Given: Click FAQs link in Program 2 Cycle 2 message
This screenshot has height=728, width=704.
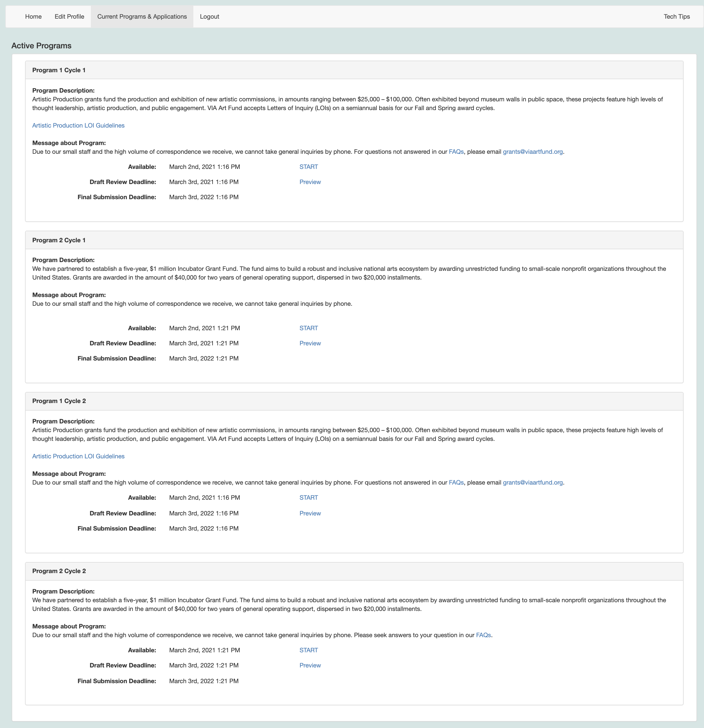Looking at the screenshot, I should pos(483,635).
